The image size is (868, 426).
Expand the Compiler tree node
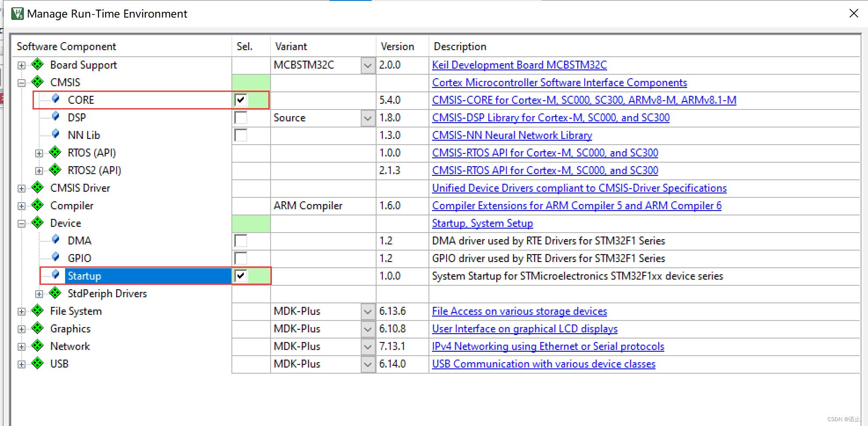21,206
